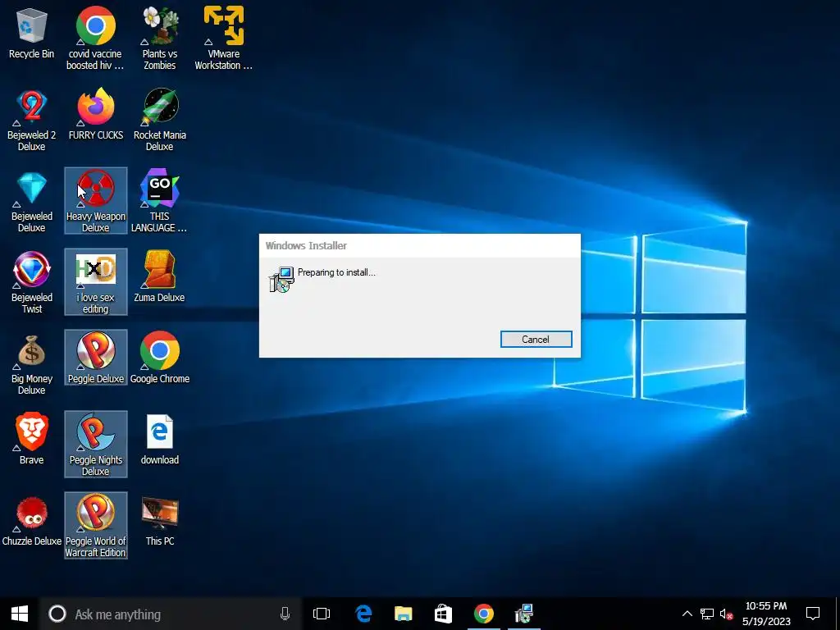Open the clock showing 10:55 PM
Image resolution: width=840 pixels, height=630 pixels.
(766, 614)
